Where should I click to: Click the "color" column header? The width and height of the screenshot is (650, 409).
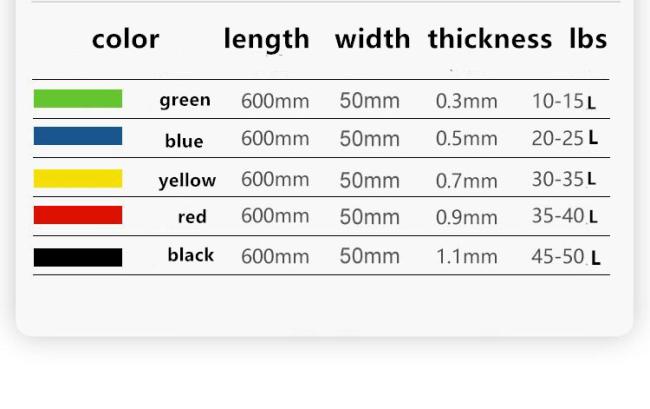pos(125,39)
